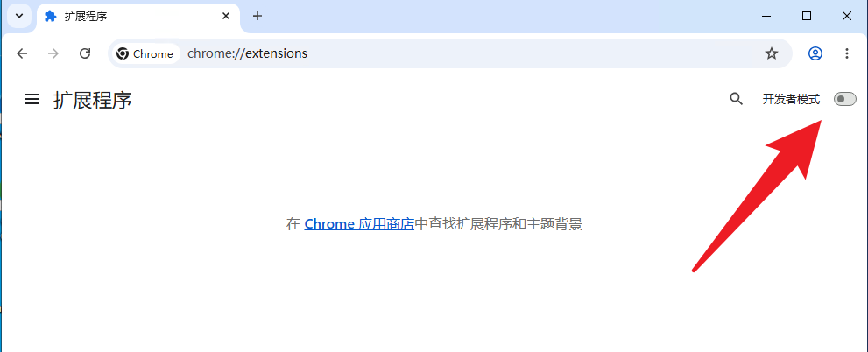868x352 pixels.
Task: Open the Chrome profile avatar icon
Action: pyautogui.click(x=815, y=53)
